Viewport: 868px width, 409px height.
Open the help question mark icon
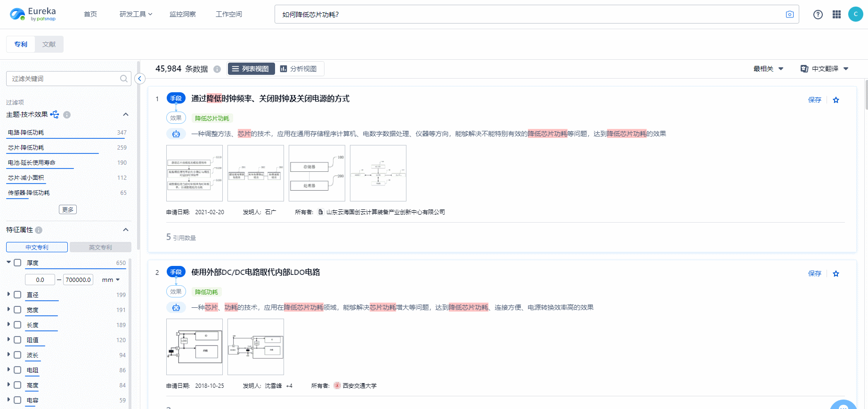click(x=818, y=15)
